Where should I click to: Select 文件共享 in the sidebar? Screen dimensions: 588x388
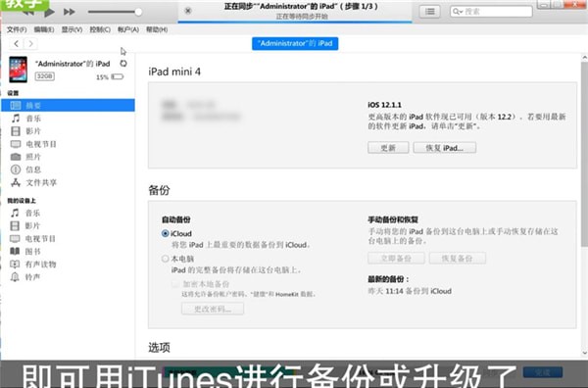(x=68, y=182)
